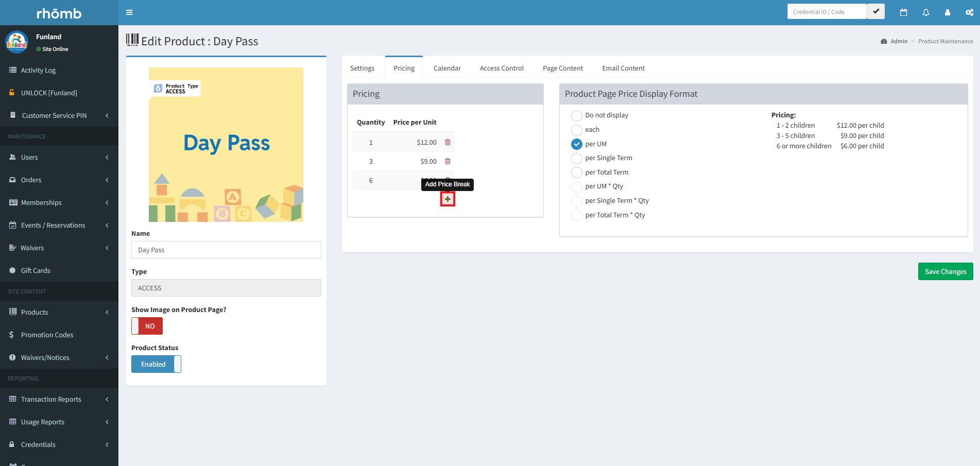Delete the $9.00 price break row
Viewport: 980px width, 466px height.
pos(448,161)
